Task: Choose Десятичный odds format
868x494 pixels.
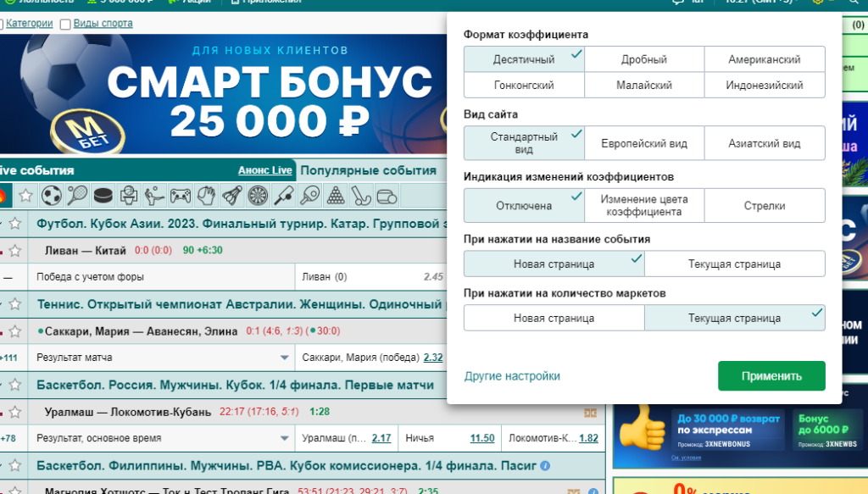Action: 524,59
